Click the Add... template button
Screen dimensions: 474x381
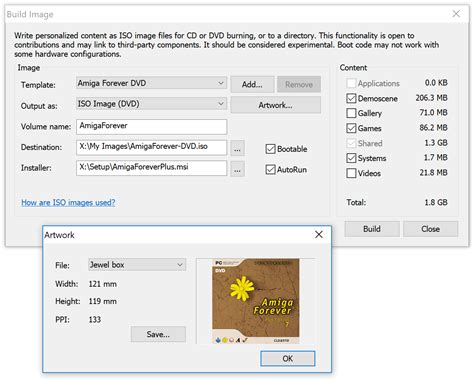click(x=252, y=84)
